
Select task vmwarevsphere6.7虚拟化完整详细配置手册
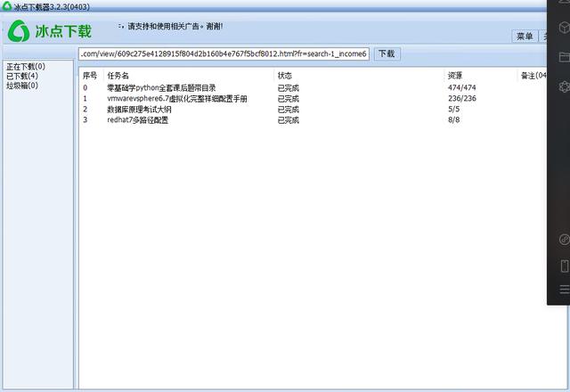(x=177, y=99)
